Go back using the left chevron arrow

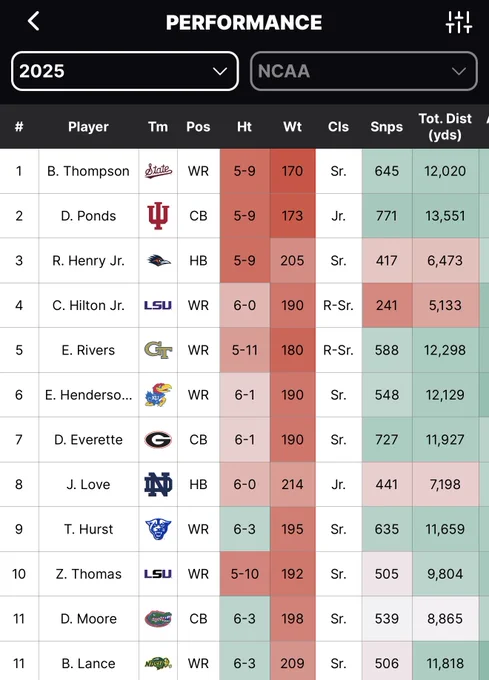33,21
